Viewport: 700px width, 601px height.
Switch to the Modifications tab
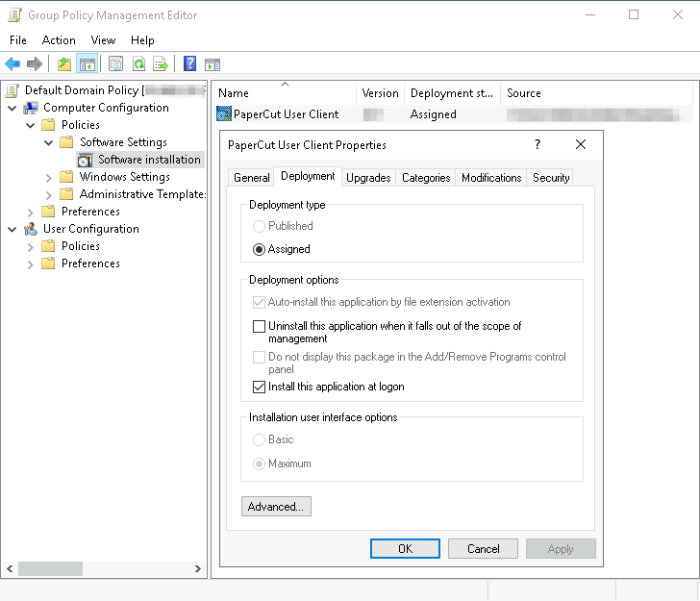491,178
